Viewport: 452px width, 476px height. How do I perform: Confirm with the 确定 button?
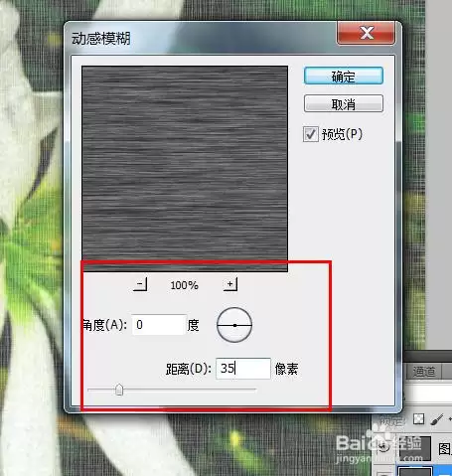click(344, 77)
